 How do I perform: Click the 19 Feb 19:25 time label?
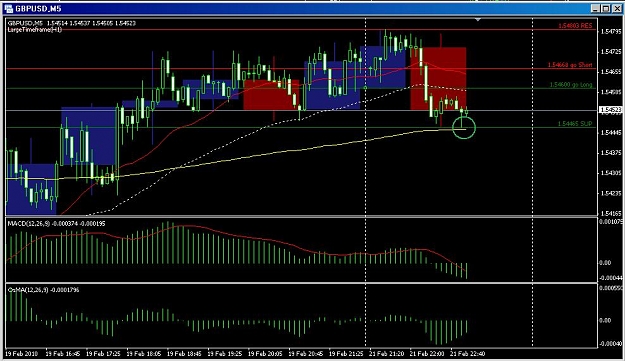(224, 353)
